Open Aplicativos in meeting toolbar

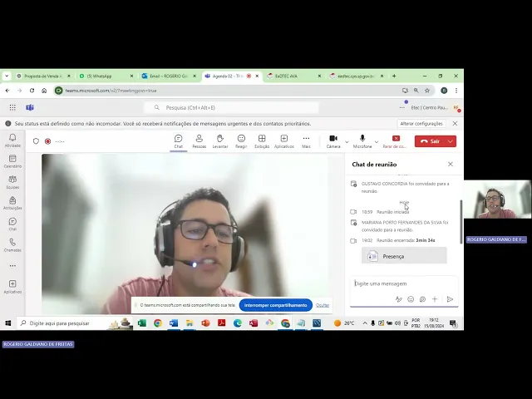(x=284, y=141)
